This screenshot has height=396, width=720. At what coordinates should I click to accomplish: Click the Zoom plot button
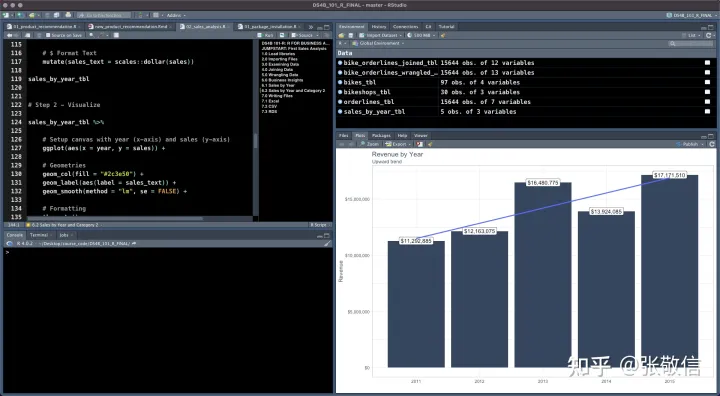coord(370,144)
